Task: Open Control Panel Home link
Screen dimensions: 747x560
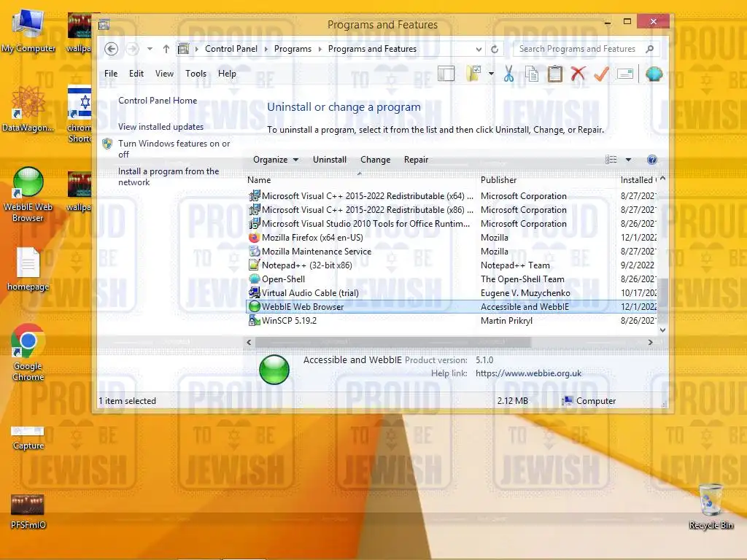Action: pyautogui.click(x=158, y=101)
